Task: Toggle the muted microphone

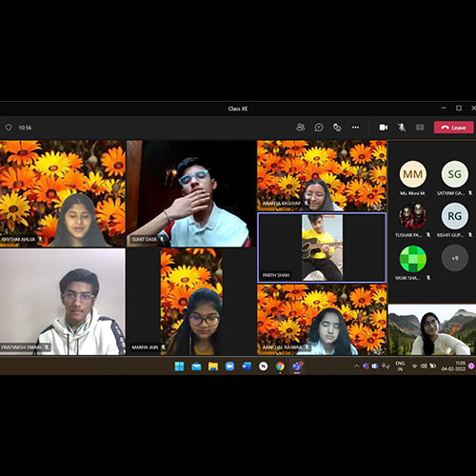Action: tap(402, 128)
